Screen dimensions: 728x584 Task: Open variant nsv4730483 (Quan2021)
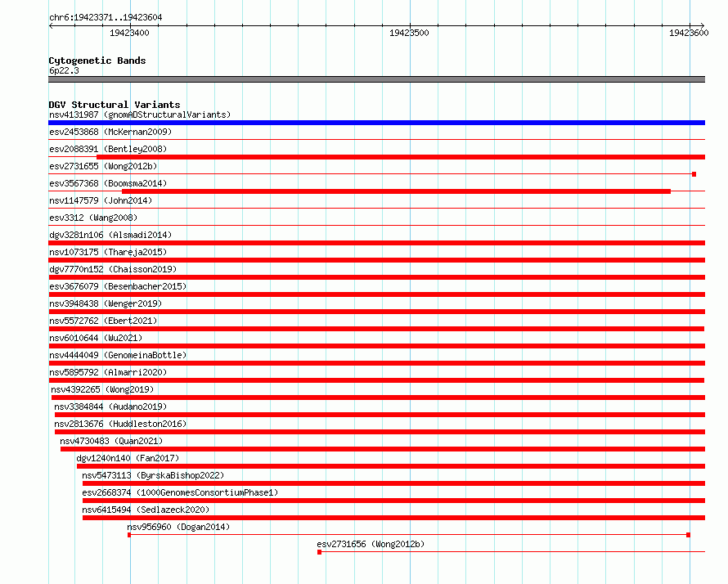111,441
